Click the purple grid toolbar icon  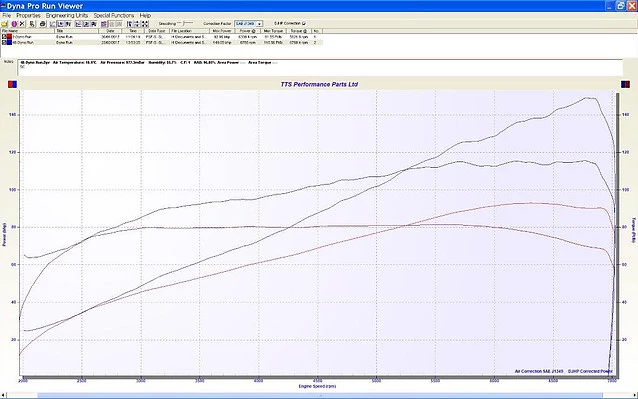click(x=104, y=24)
